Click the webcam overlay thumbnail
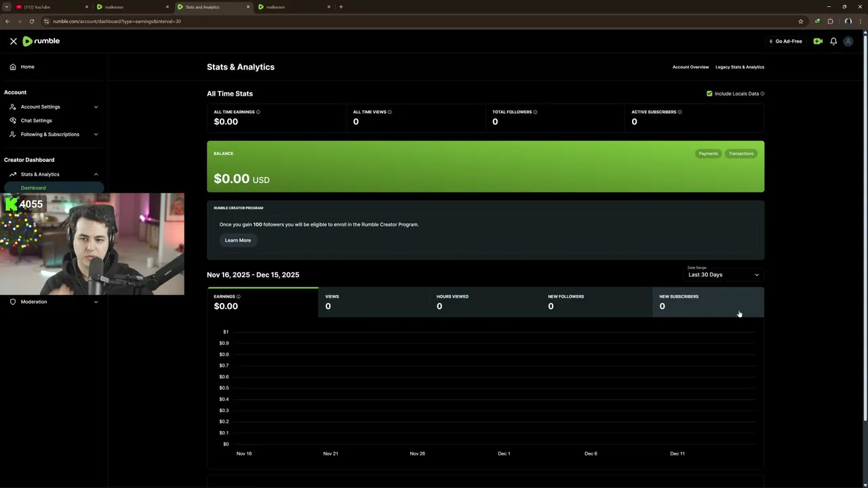This screenshot has width=868, height=488. click(x=92, y=244)
